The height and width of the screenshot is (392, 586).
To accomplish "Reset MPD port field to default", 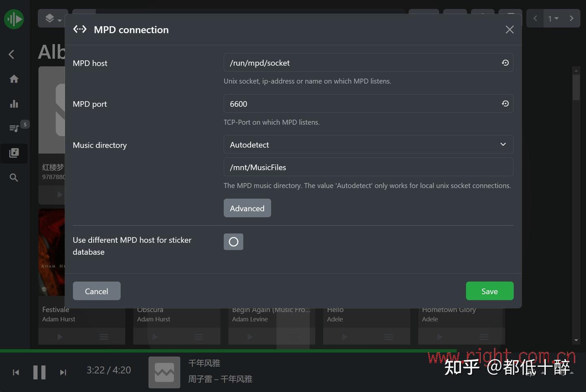I will (505, 104).
